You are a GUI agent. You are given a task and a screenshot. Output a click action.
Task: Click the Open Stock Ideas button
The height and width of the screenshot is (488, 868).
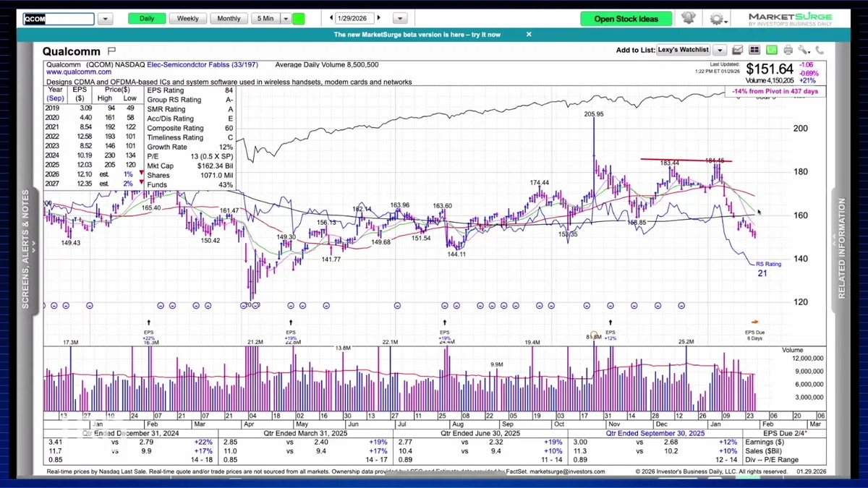coord(626,19)
